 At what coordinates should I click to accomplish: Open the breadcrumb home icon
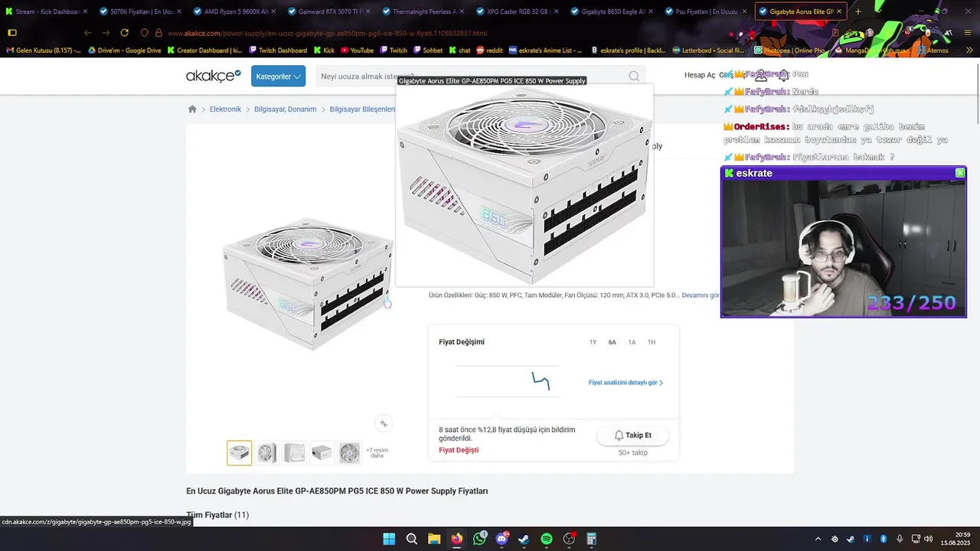point(192,109)
